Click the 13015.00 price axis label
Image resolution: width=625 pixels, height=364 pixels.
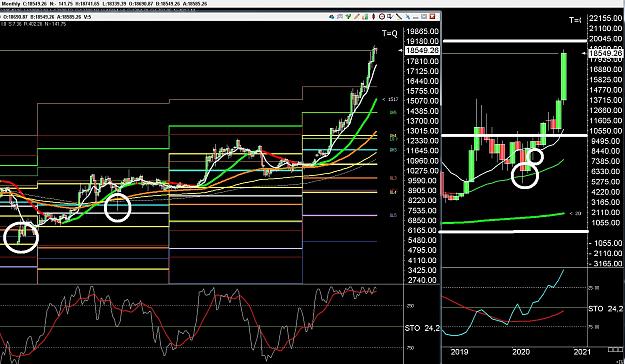point(423,131)
